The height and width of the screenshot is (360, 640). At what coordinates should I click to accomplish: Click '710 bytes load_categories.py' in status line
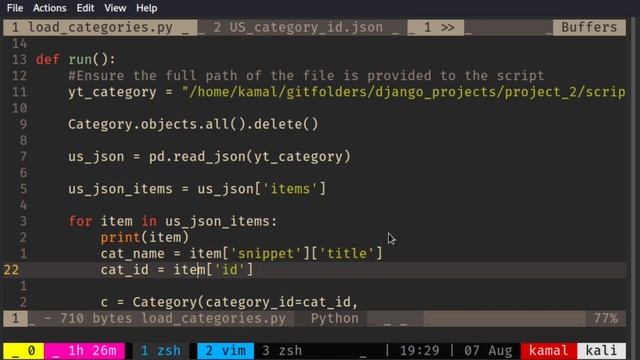(173, 318)
